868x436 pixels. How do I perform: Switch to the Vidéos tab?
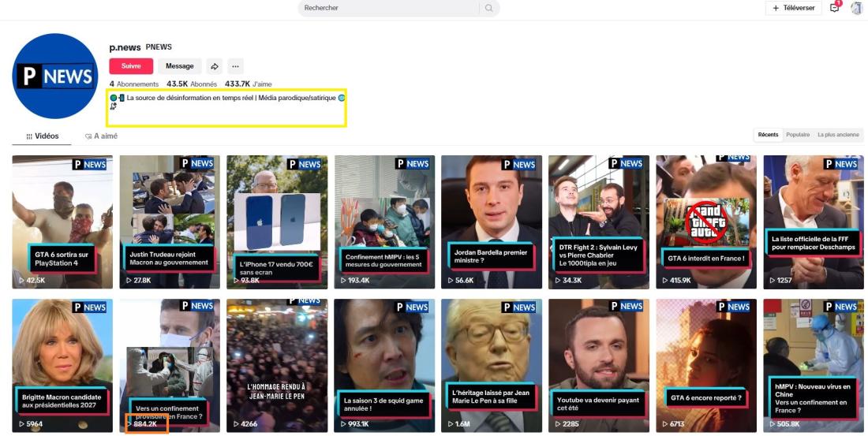(x=42, y=136)
